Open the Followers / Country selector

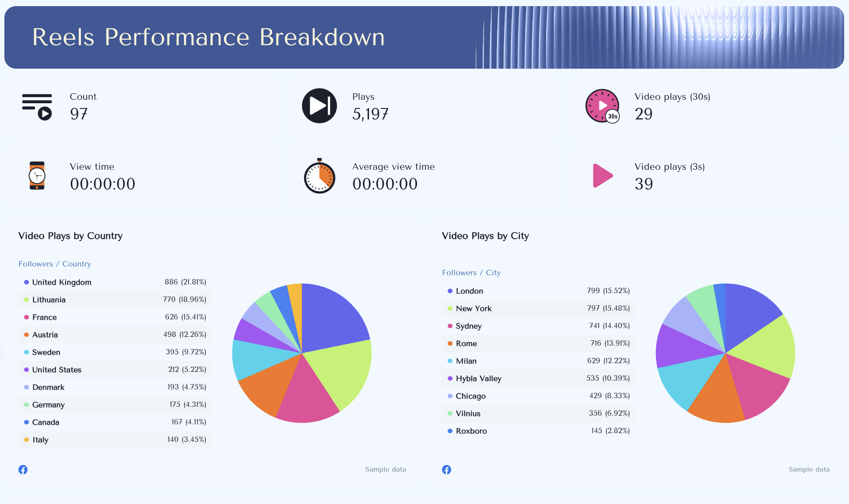55,264
